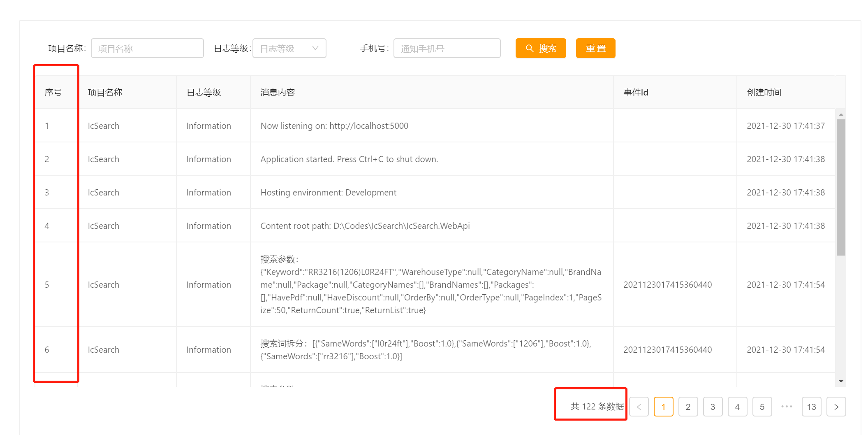Click the scrollbar down arrow on table

[841, 381]
